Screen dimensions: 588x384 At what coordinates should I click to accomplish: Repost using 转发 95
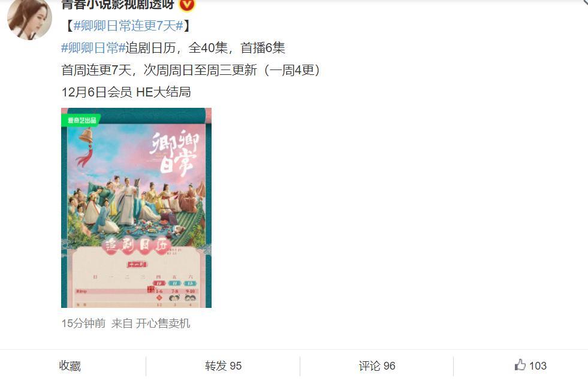pos(223,365)
